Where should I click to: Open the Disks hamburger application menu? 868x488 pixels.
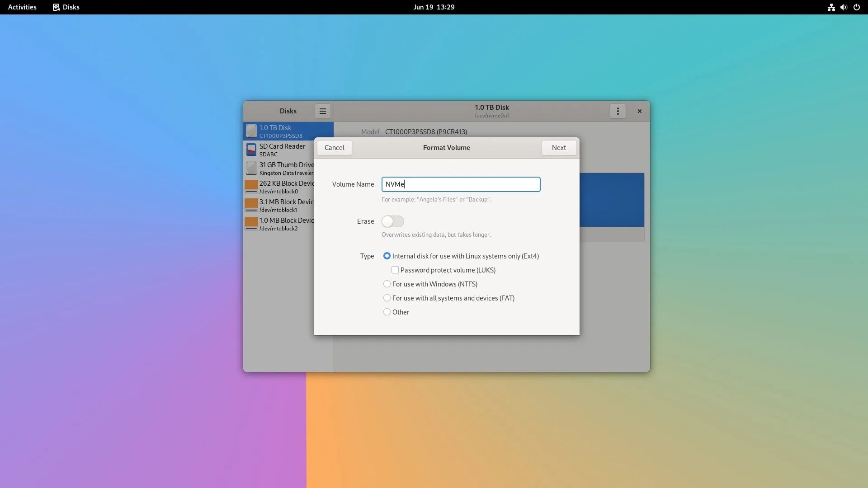[323, 111]
